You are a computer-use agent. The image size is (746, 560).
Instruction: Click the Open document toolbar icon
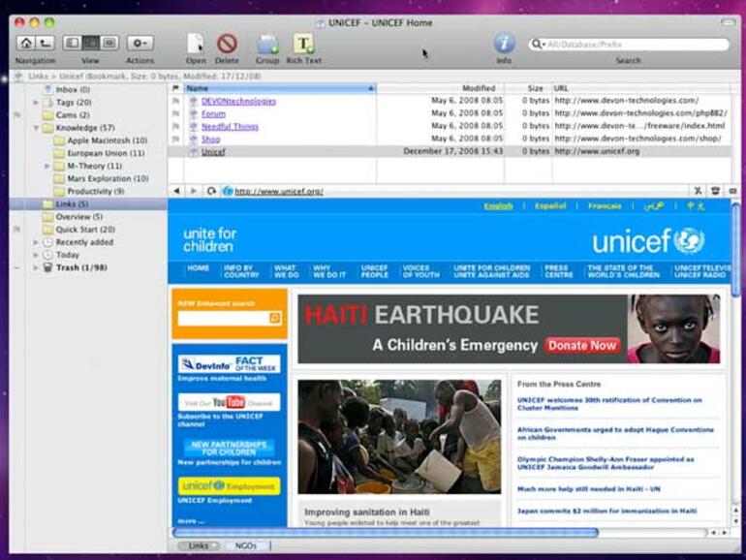pyautogui.click(x=196, y=44)
